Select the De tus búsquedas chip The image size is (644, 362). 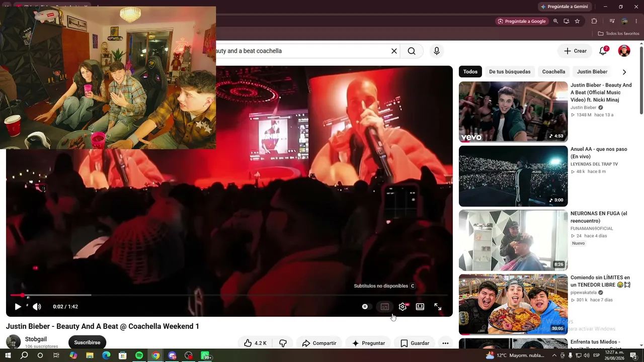click(510, 71)
